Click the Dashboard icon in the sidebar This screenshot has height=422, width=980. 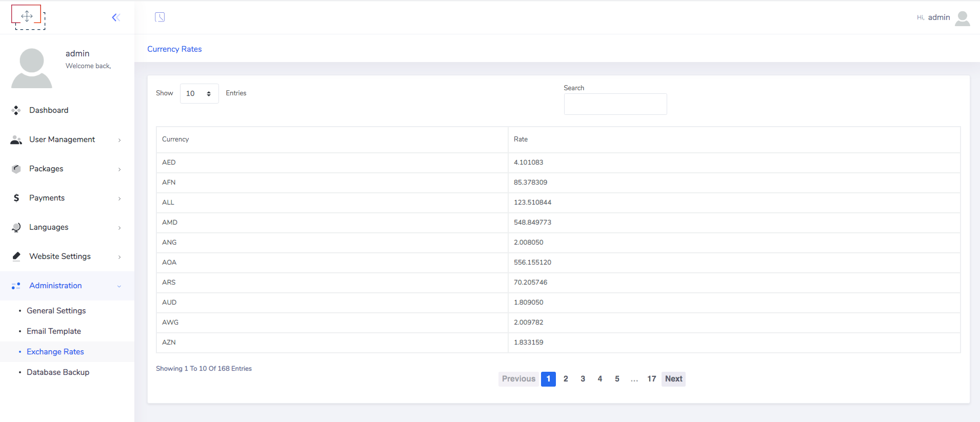[x=16, y=110]
